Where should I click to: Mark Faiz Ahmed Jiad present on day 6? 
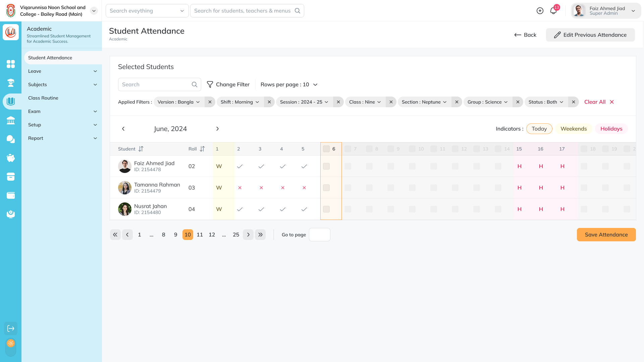click(x=326, y=166)
